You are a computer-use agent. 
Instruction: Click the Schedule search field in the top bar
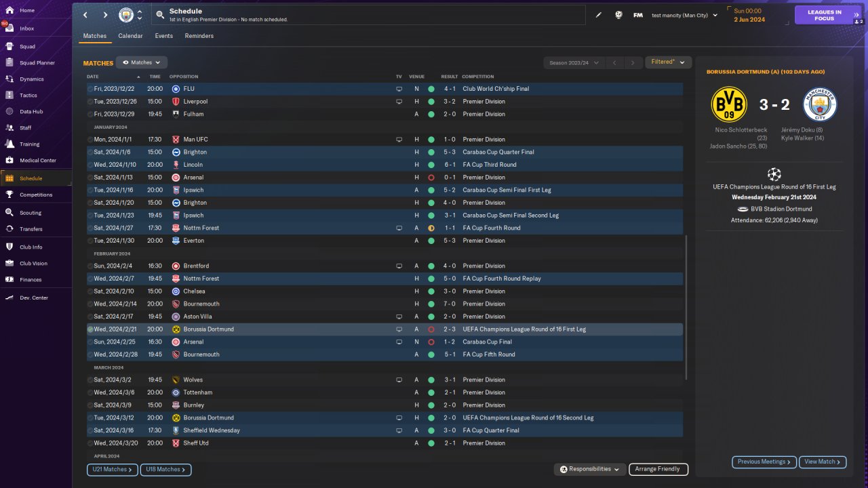pos(368,15)
